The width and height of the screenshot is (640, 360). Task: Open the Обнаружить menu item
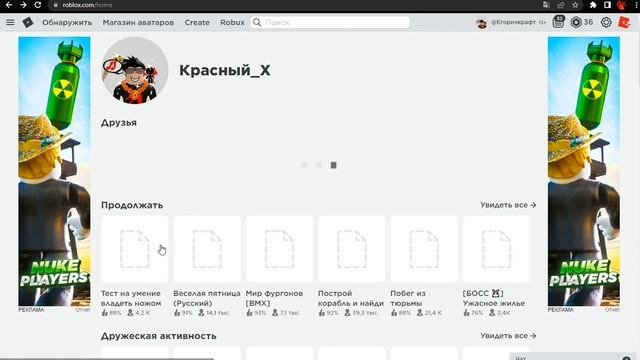67,22
